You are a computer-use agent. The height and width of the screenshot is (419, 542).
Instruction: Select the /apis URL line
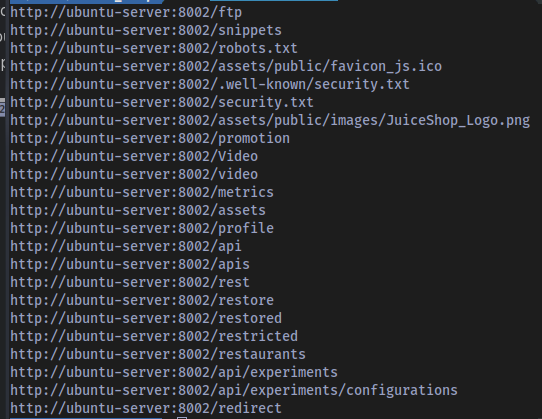pos(130,264)
